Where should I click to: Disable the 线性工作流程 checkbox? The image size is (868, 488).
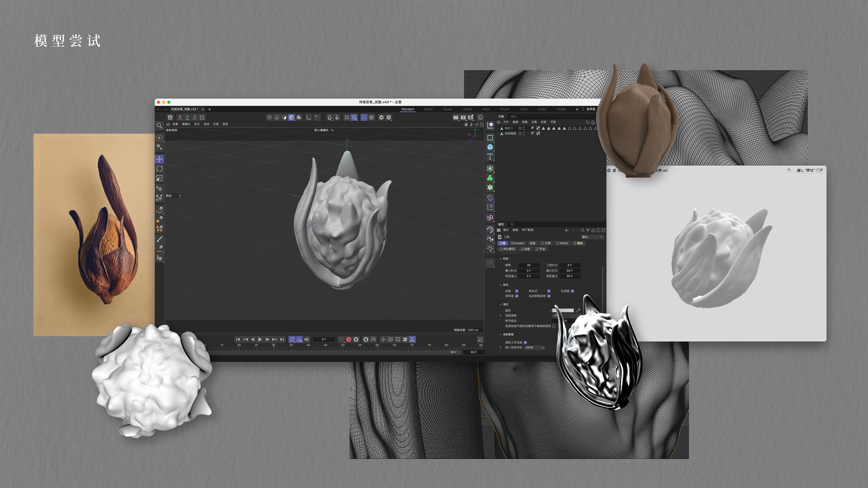tap(525, 343)
